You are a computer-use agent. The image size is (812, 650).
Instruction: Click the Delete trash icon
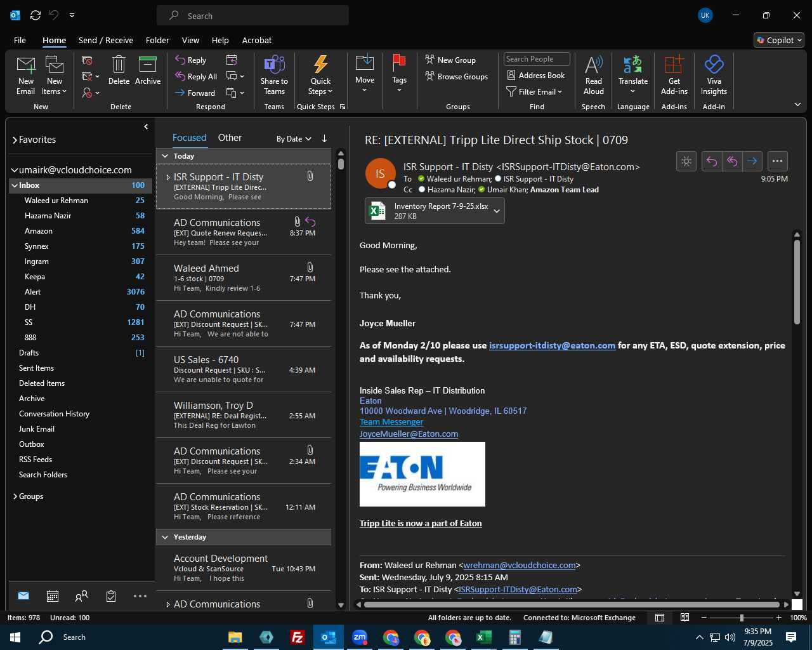pos(119,70)
